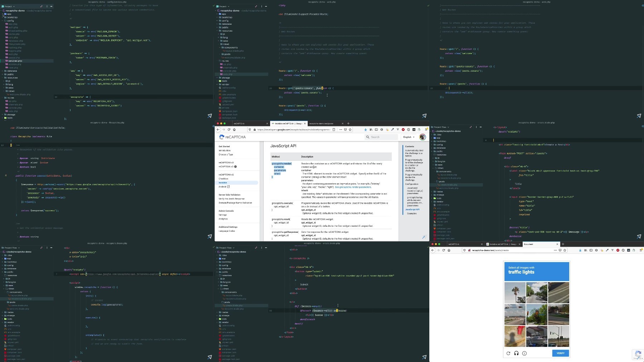The image size is (644, 362).
Task: Hide the Project panel in services.php window
Action: (x=52, y=6)
